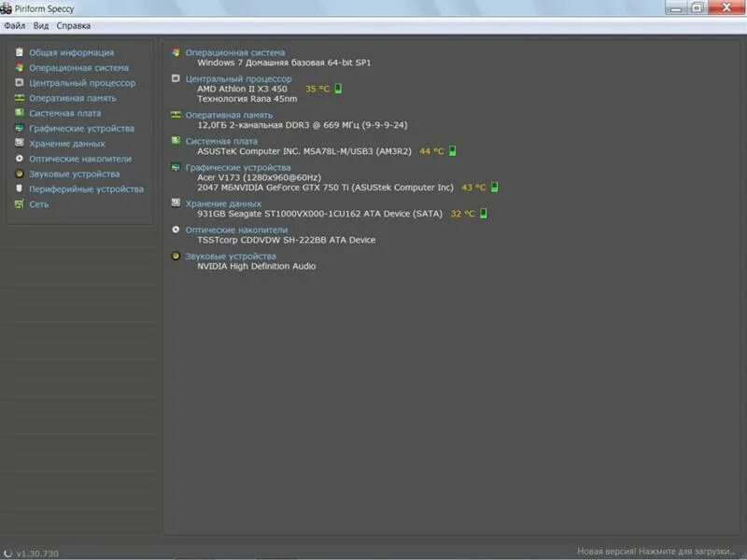Viewport: 747px width, 560px height.
Task: Click the Windows 7 Домашняя базовая line
Action: (284, 63)
